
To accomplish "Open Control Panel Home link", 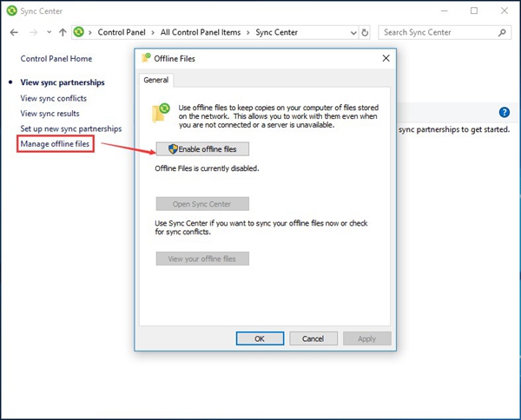I will 56,59.
